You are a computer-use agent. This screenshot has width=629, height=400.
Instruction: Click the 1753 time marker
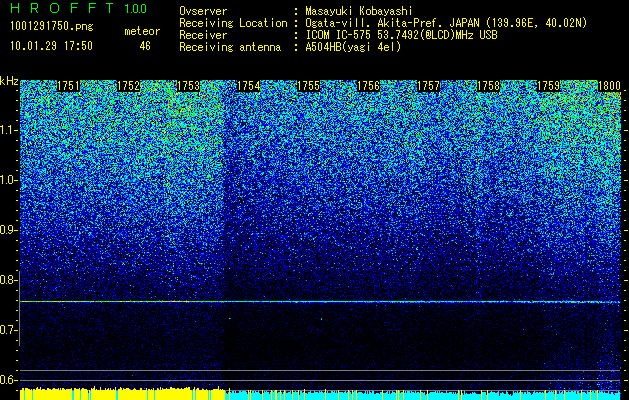(x=188, y=86)
